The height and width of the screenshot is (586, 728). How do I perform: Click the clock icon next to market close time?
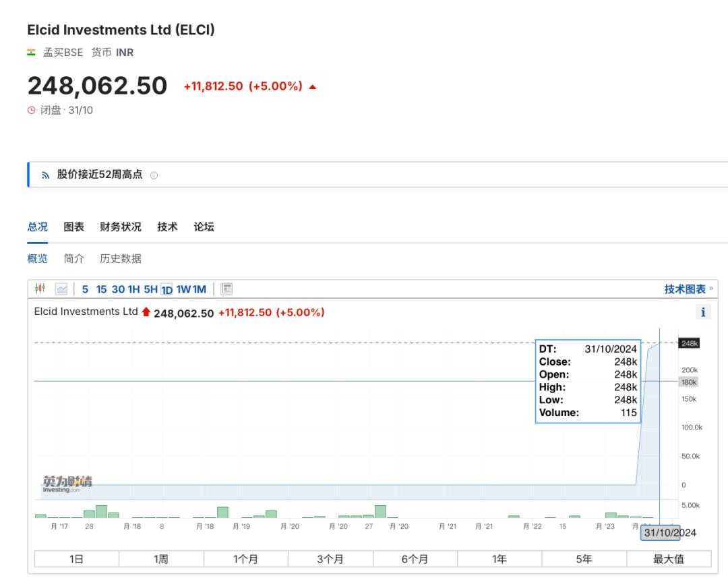pyautogui.click(x=31, y=111)
